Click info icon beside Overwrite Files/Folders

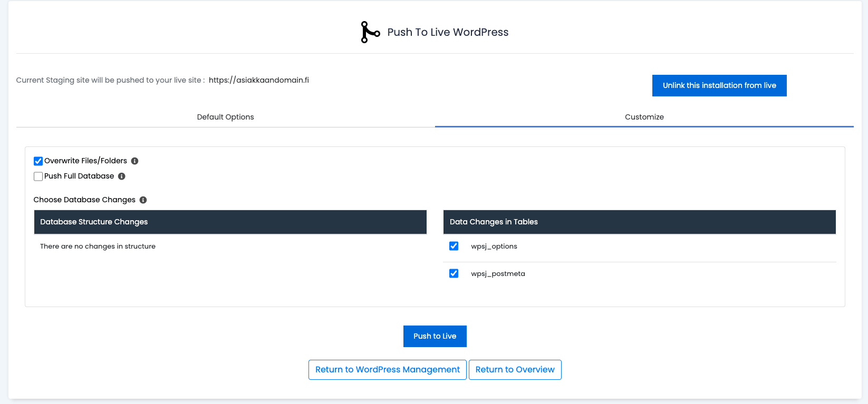coord(134,161)
